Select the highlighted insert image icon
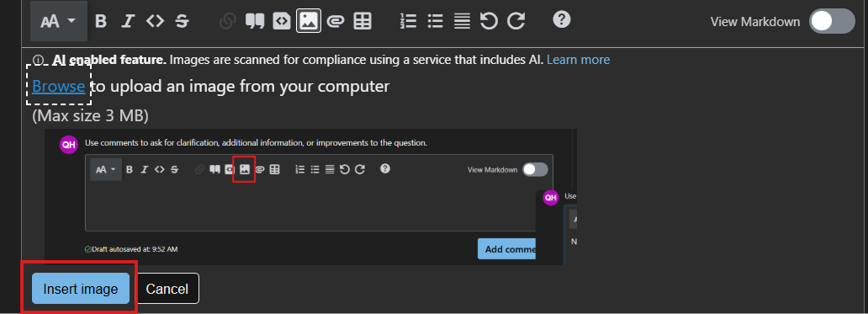Viewport: 868px width, 314px height. point(309,21)
